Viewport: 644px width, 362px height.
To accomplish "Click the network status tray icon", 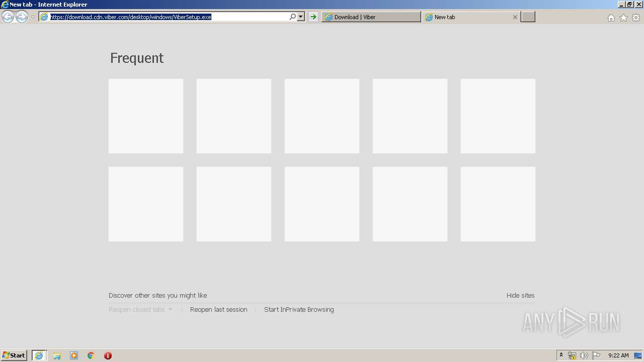I will [572, 355].
